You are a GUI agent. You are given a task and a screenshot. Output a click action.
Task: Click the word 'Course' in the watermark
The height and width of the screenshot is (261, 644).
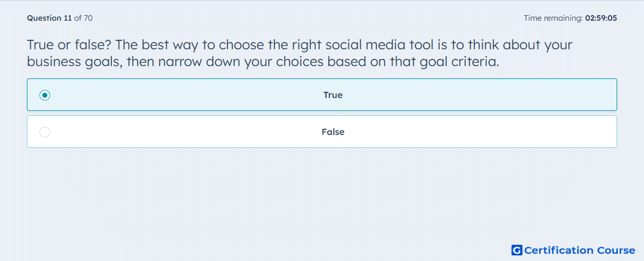(616, 250)
